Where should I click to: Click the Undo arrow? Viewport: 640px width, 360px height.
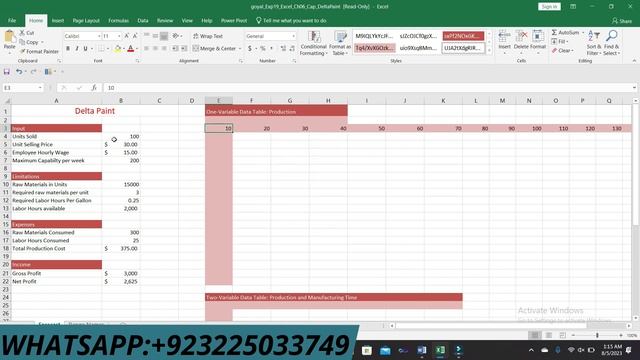coord(19,72)
